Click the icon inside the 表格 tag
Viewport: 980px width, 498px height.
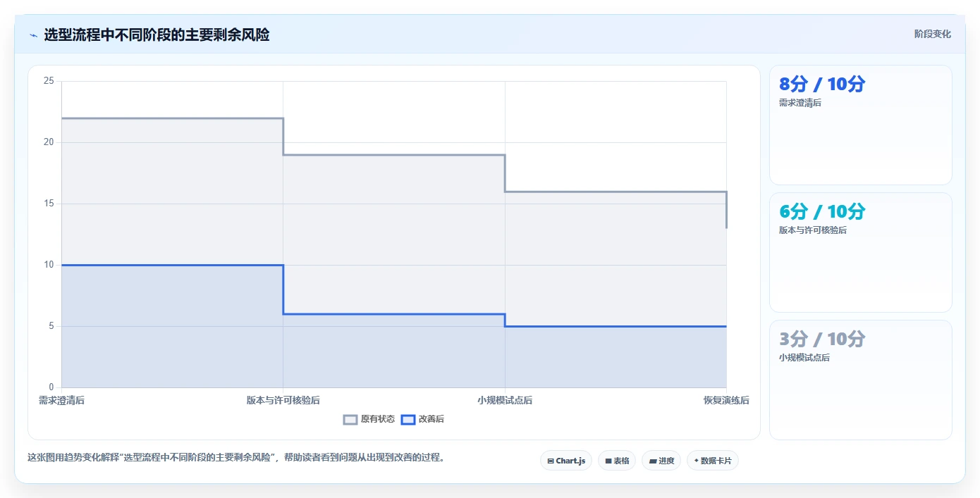coord(608,461)
